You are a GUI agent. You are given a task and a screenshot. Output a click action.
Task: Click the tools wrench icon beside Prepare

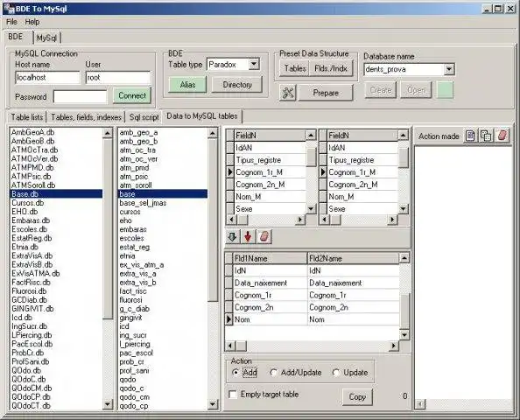click(x=288, y=93)
